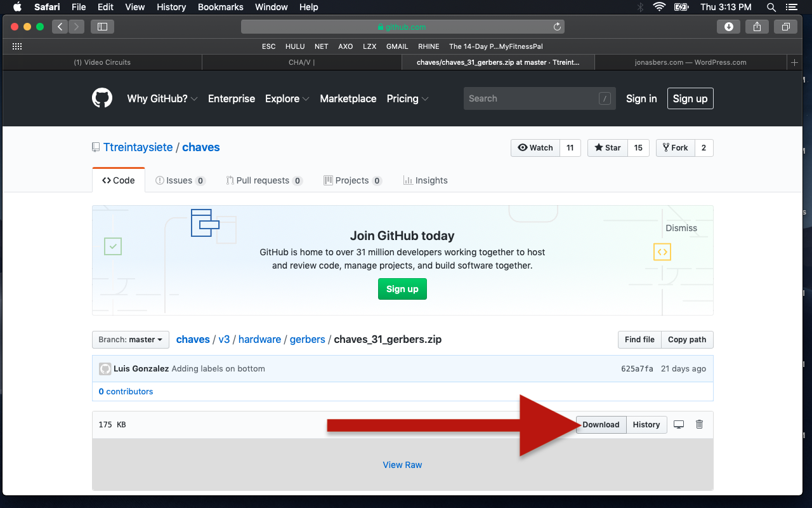Screen dimensions: 812x508
Task: Open Safari downloads icon in toolbar
Action: point(728,27)
